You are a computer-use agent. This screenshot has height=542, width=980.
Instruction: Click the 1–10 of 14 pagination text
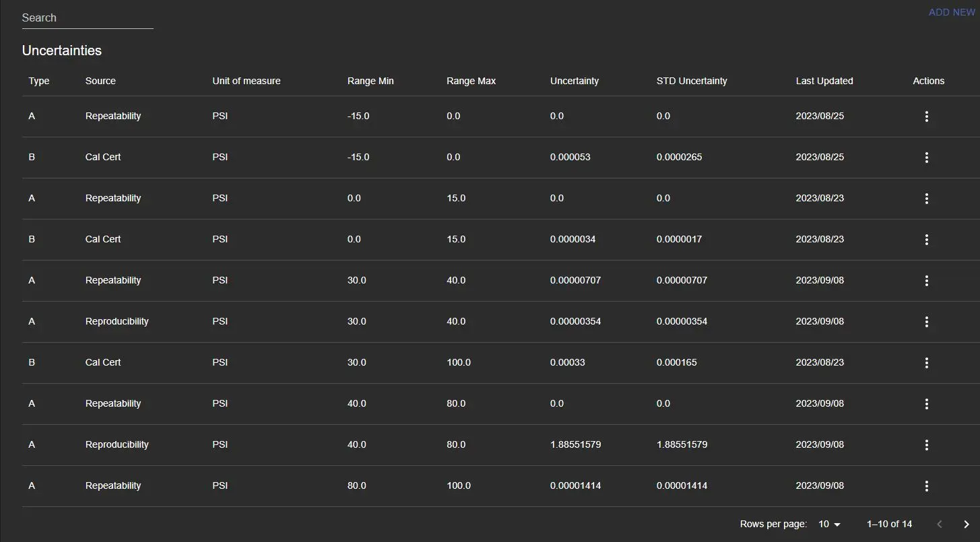click(x=890, y=524)
